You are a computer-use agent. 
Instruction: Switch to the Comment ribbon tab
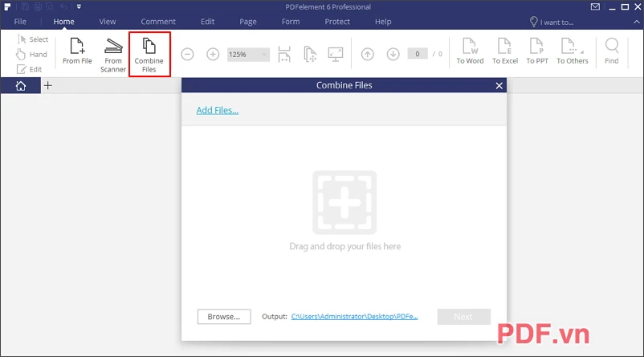click(x=158, y=22)
